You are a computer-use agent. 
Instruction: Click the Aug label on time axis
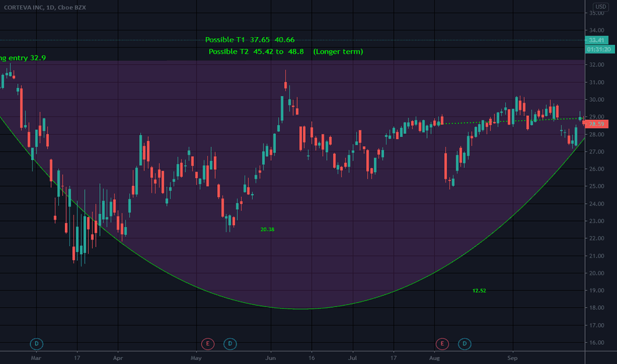pyautogui.click(x=434, y=358)
